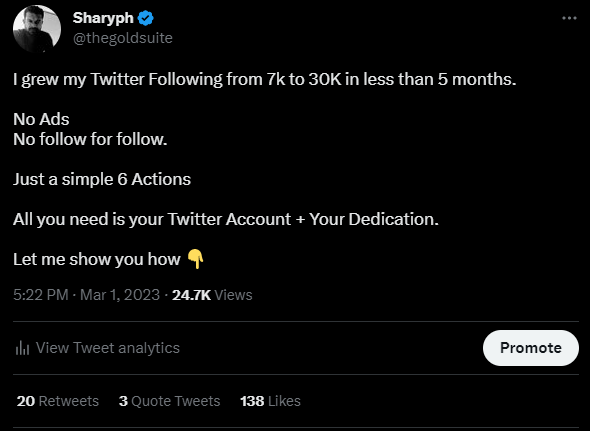The image size is (590, 431).
Task: Click the blue verified badge next to Sharyph
Action: click(146, 18)
